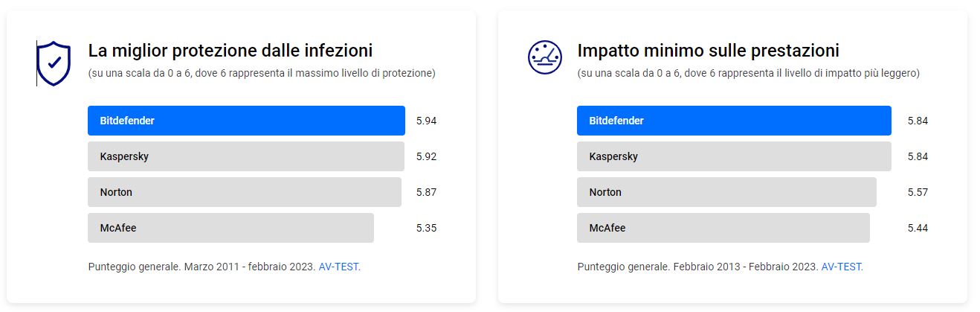Select the McAfee bar in the protection chart
980x312 pixels.
coord(231,228)
